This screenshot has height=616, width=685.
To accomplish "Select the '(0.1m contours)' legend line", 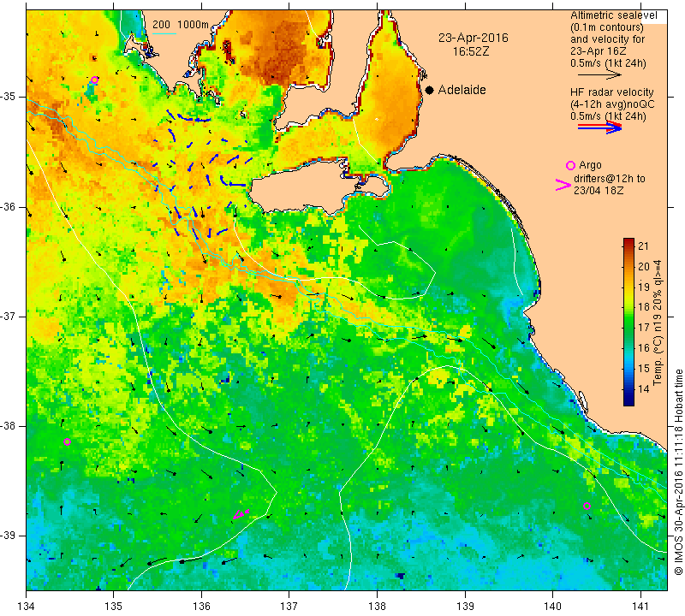I will pos(607,27).
